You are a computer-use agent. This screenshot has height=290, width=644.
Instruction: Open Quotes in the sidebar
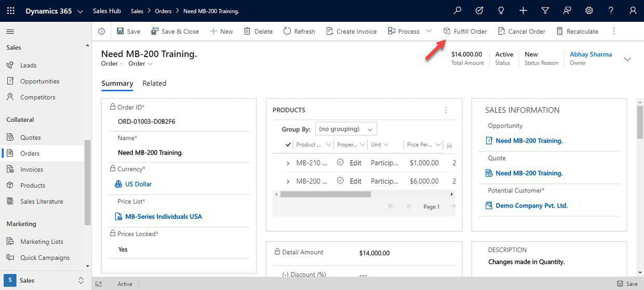pos(23,137)
